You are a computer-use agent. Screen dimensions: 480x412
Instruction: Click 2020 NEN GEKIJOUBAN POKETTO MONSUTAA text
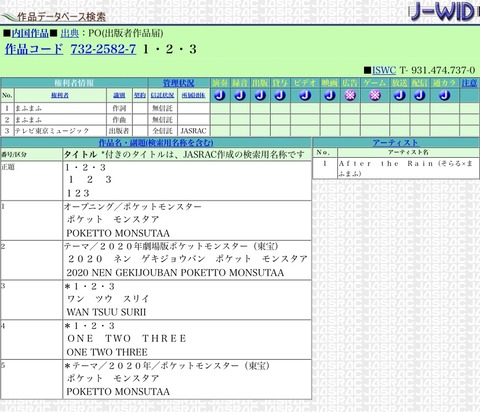175,273
